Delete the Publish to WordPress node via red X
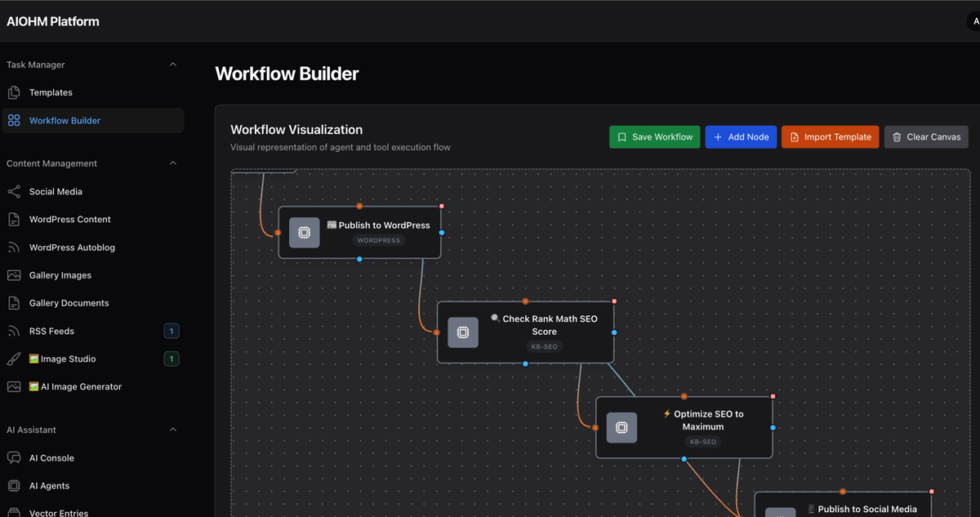The image size is (980, 517). [x=442, y=207]
